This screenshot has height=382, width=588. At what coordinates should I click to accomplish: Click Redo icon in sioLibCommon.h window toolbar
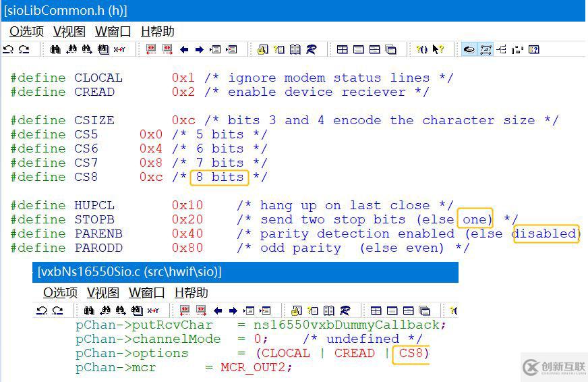[x=24, y=49]
